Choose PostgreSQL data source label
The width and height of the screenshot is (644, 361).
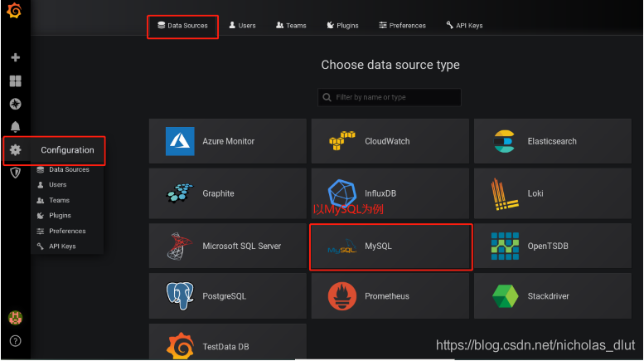(225, 296)
